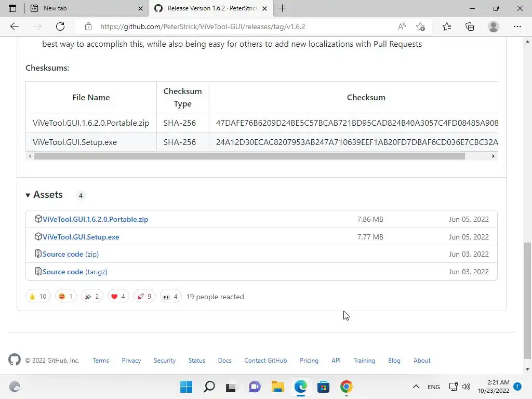Open the Collections icon
This screenshot has height=399, width=532.
470,26
